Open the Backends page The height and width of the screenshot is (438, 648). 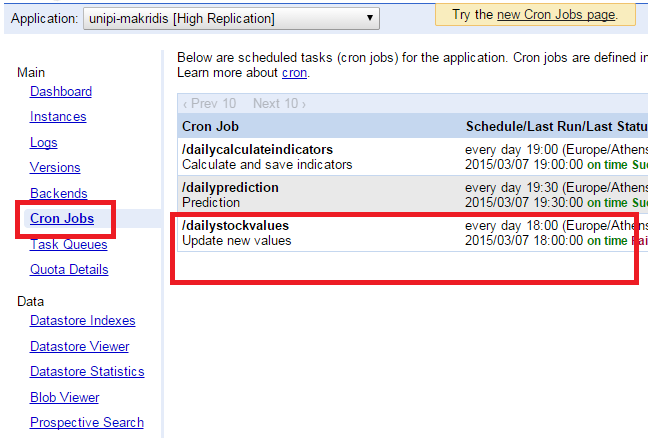(x=59, y=193)
